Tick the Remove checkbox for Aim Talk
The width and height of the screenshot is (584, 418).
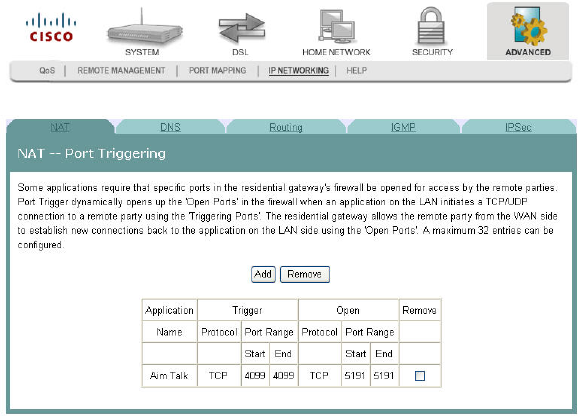tap(420, 376)
